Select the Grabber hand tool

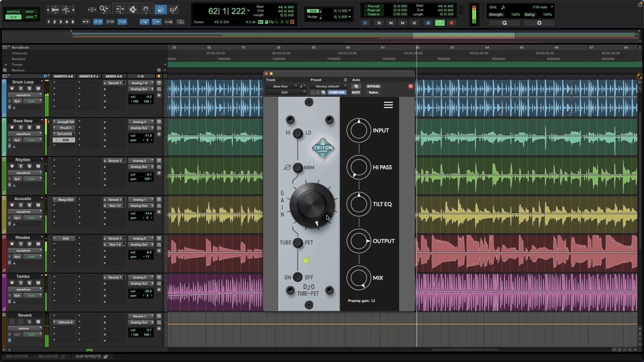point(146,10)
